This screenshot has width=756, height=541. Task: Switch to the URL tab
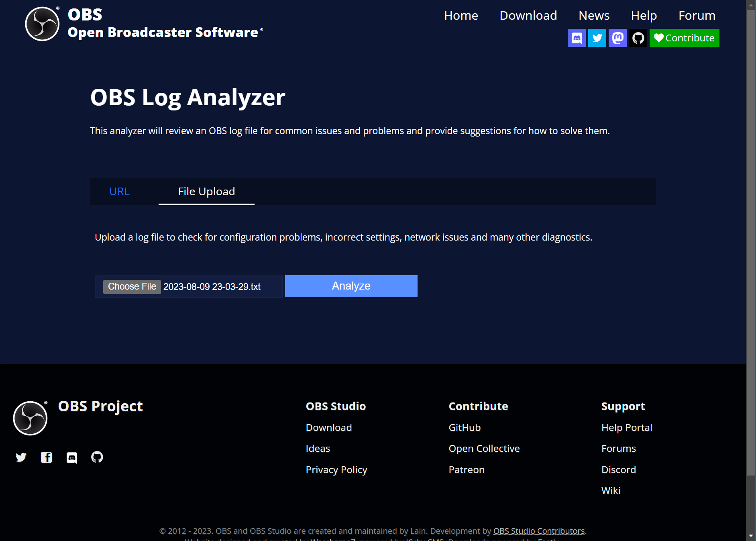119,192
